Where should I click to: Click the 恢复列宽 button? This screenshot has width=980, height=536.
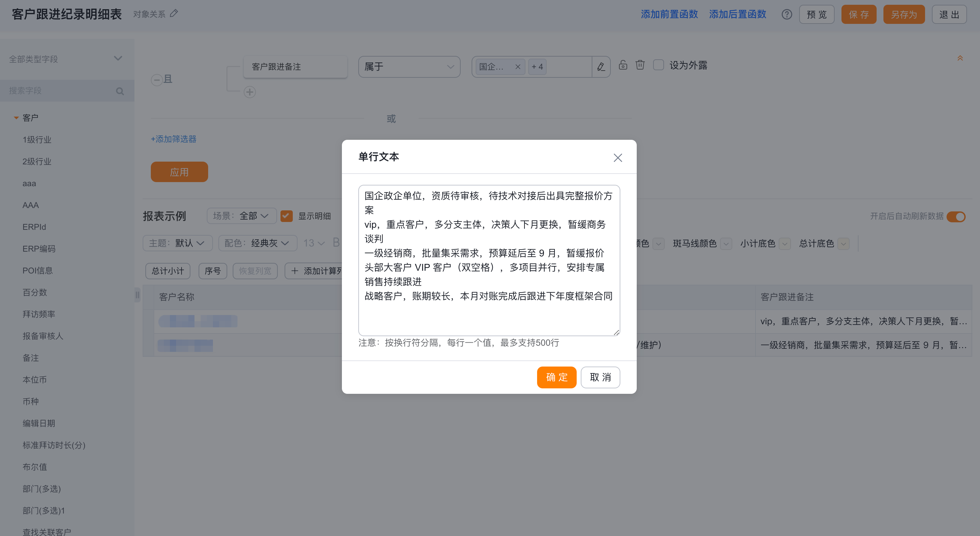[255, 271]
